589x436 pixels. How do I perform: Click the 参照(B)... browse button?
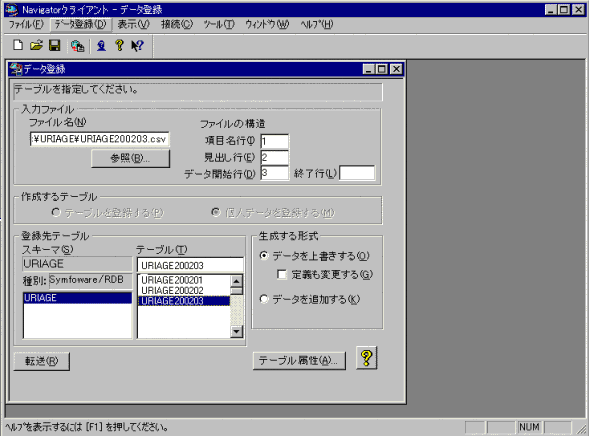[x=130, y=158]
